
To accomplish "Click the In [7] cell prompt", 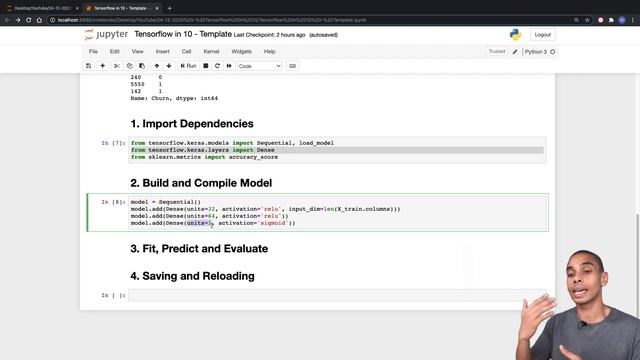I will pyautogui.click(x=113, y=143).
